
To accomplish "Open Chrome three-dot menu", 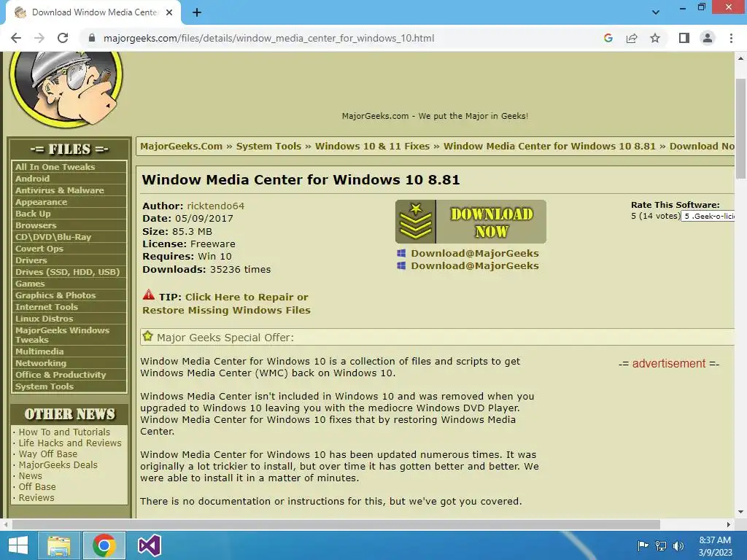I will (x=731, y=38).
